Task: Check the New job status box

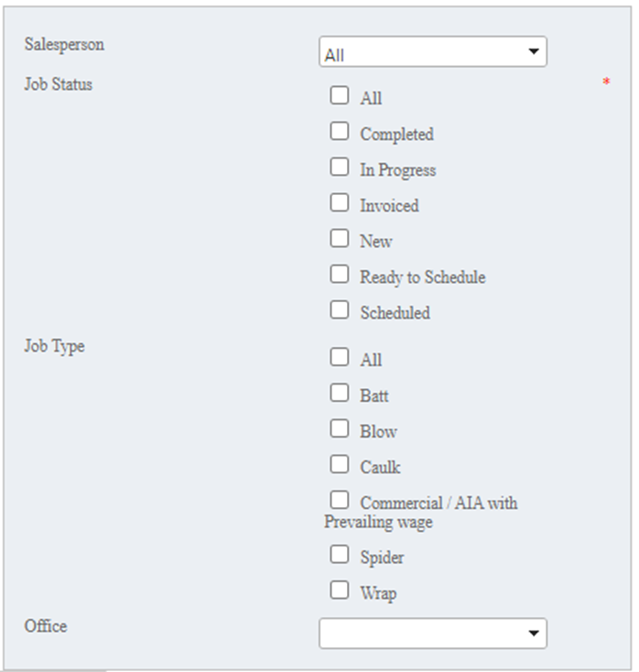Action: pyautogui.click(x=340, y=238)
